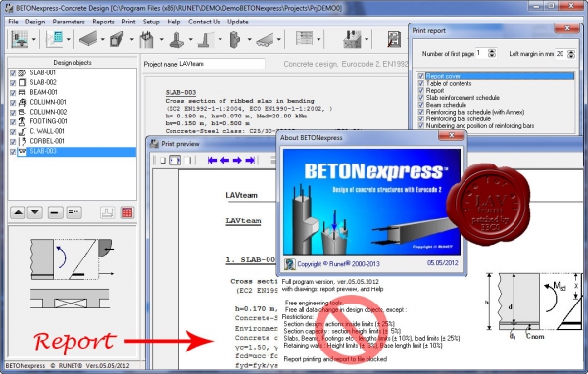Open the ribbed slab toolbar icon
Image resolution: width=588 pixels, height=374 pixels.
click(265, 39)
